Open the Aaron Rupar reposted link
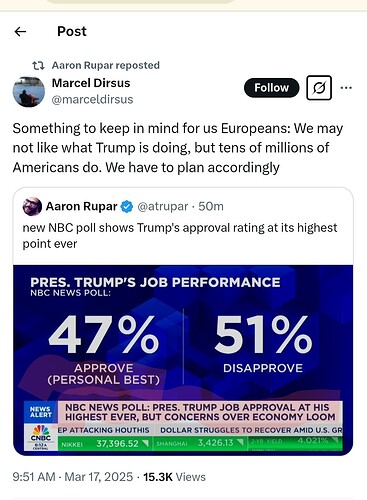Image resolution: width=367 pixels, height=500 pixels. [x=106, y=65]
